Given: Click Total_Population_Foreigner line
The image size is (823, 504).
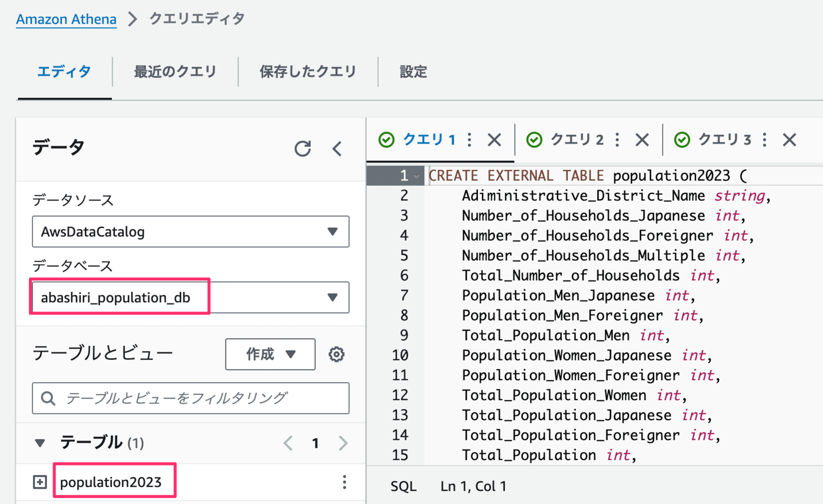Looking at the screenshot, I should (591, 435).
